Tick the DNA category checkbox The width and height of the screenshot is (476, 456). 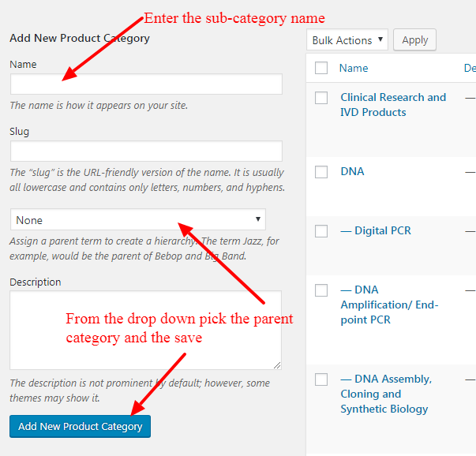tap(321, 172)
